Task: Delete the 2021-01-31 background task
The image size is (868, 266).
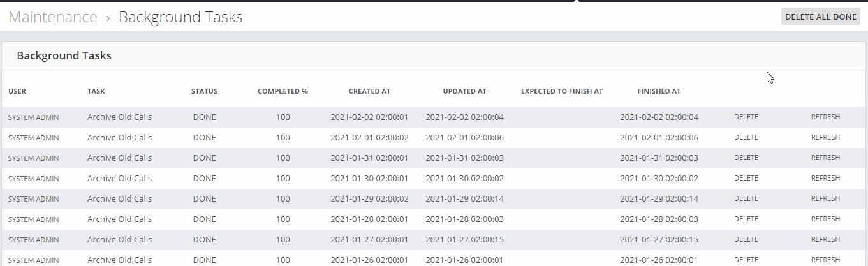Action: pos(746,158)
